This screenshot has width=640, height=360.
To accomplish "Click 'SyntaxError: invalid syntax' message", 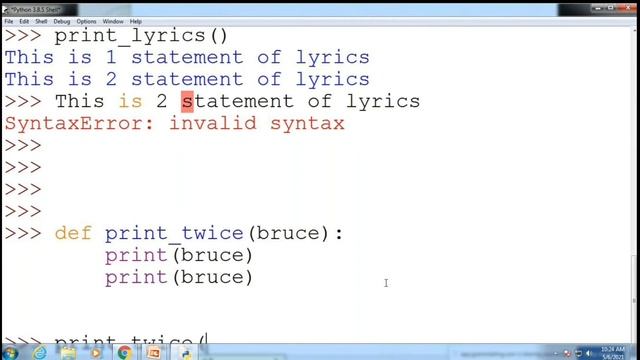I will pos(175,124).
